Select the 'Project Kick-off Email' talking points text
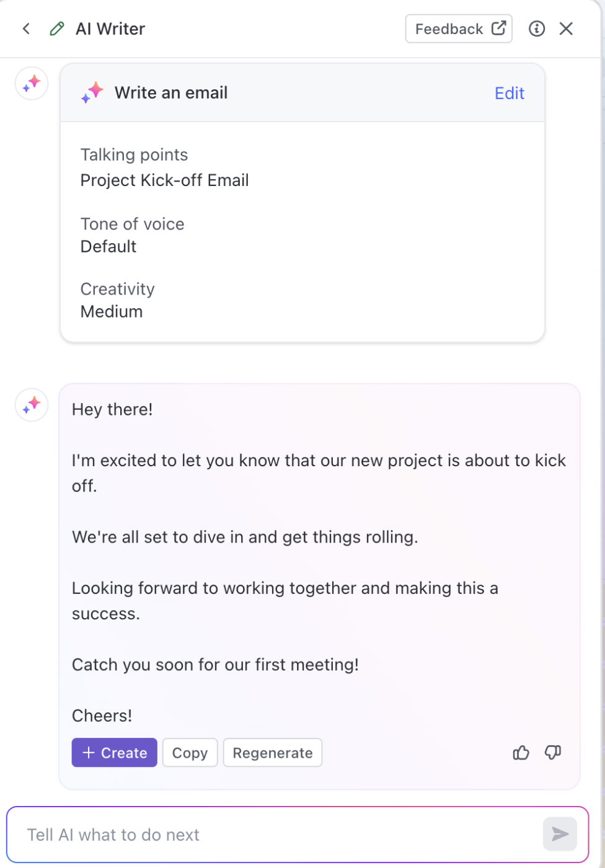 165,180
